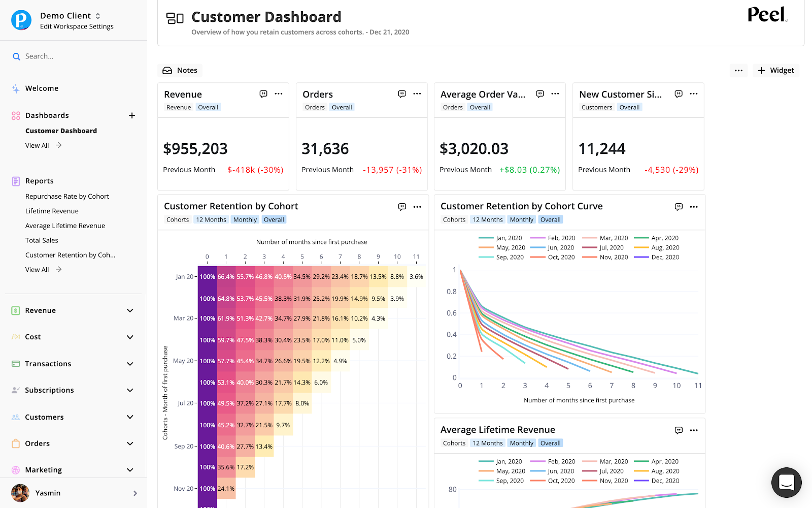Image resolution: width=812 pixels, height=508 pixels.
Task: Click the dashboard grid icon beside the page title
Action: [x=175, y=17]
